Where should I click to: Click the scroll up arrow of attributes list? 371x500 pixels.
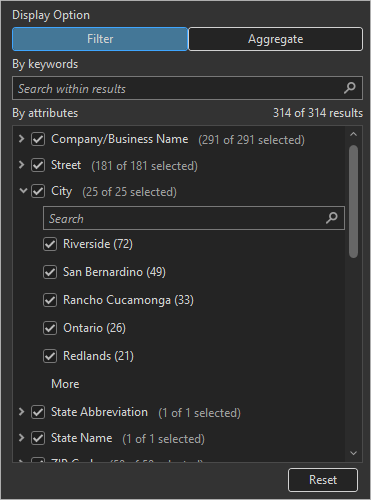[353, 134]
